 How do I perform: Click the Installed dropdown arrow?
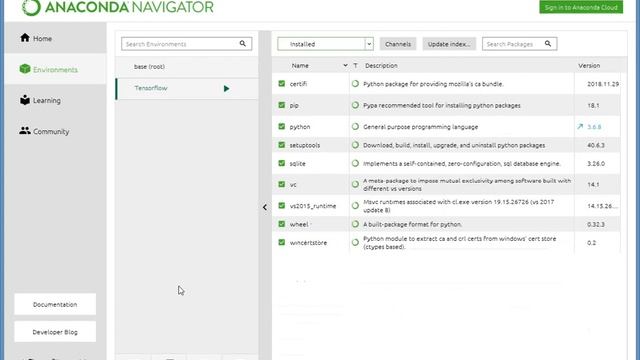click(369, 44)
